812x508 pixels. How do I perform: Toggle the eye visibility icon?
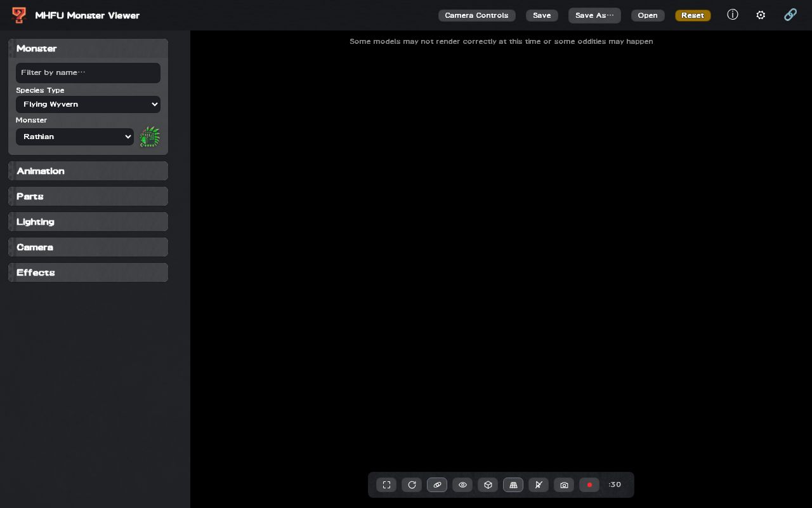coord(462,485)
